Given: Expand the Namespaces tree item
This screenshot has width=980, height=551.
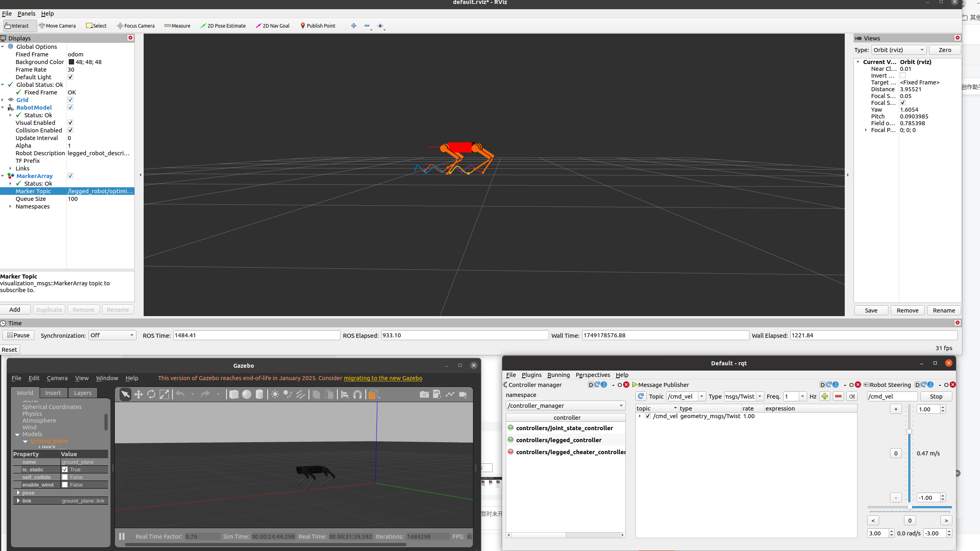Looking at the screenshot, I should point(10,206).
